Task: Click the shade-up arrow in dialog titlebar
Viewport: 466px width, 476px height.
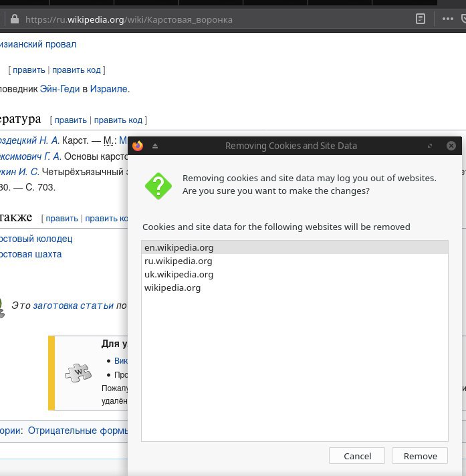Action: tap(155, 146)
